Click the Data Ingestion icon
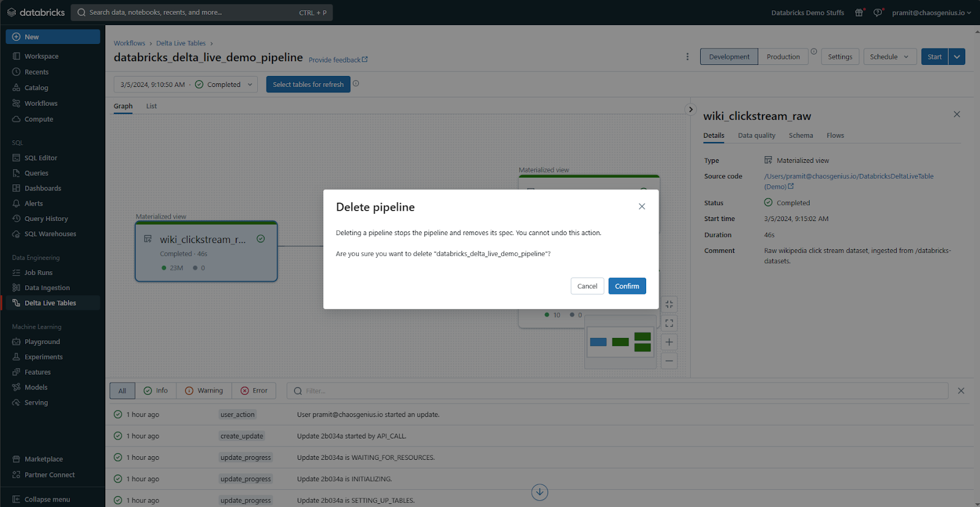This screenshot has height=507, width=980. 17,288
